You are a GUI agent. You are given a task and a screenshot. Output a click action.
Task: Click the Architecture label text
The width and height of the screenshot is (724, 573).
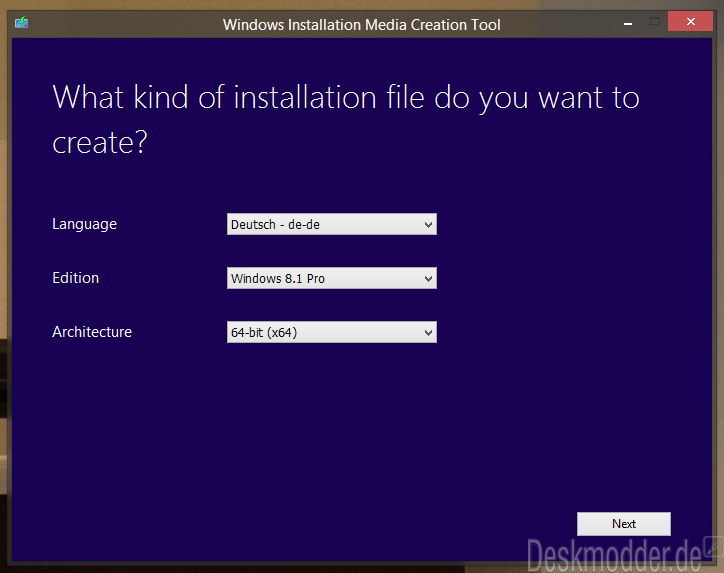tap(92, 332)
